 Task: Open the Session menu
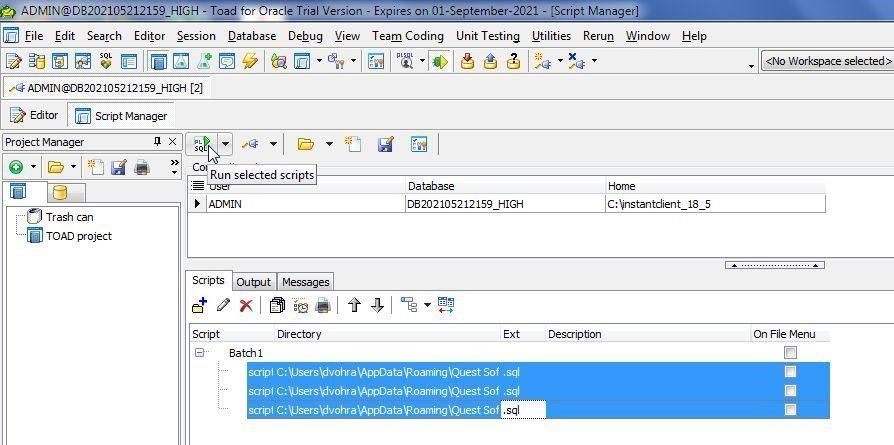coord(196,36)
